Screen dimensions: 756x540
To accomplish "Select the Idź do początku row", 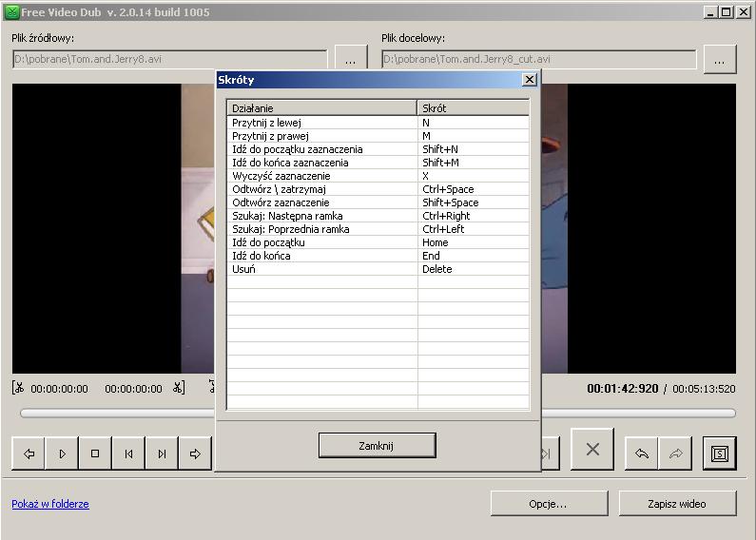I will coord(378,242).
